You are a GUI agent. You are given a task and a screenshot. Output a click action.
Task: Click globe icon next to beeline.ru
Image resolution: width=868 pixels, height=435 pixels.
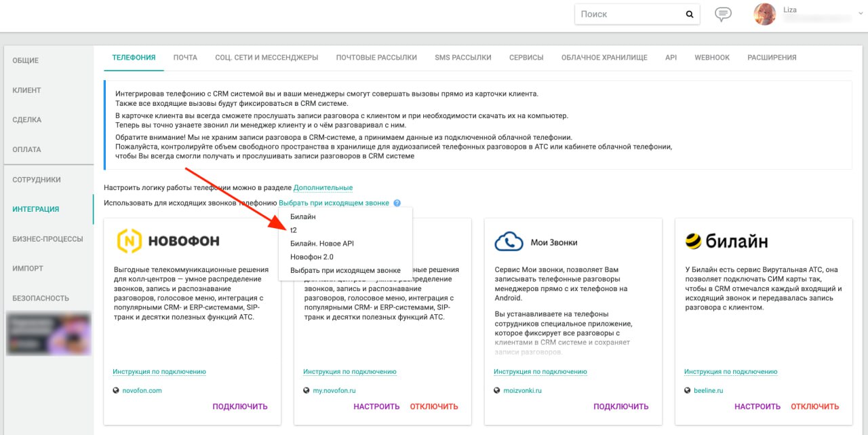[688, 391]
